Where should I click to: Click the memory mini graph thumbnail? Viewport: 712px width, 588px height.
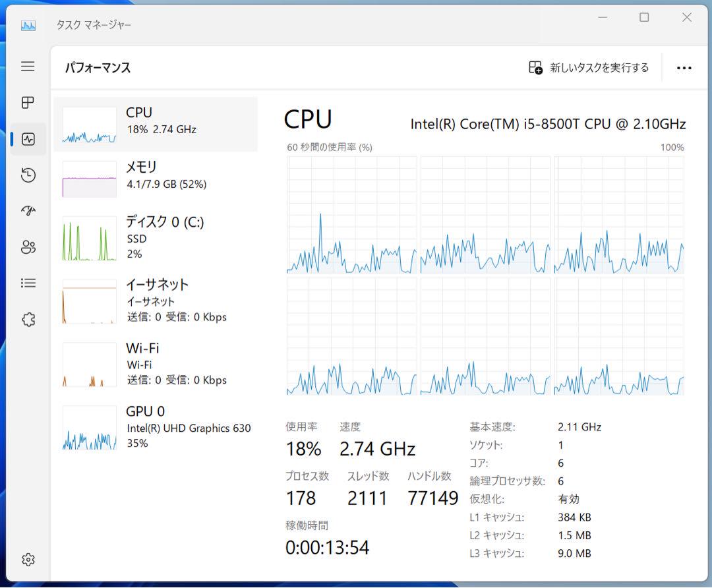90,179
